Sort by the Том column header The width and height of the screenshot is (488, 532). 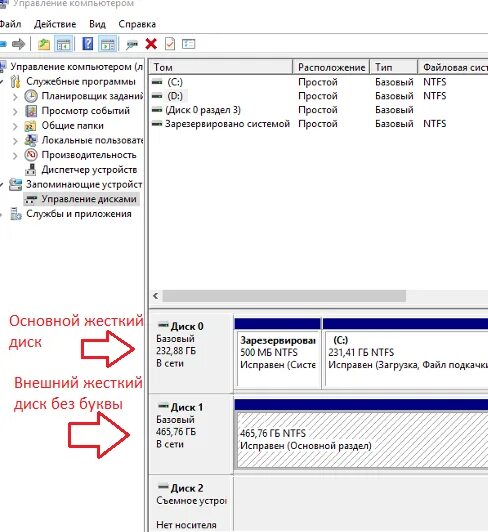click(x=221, y=67)
